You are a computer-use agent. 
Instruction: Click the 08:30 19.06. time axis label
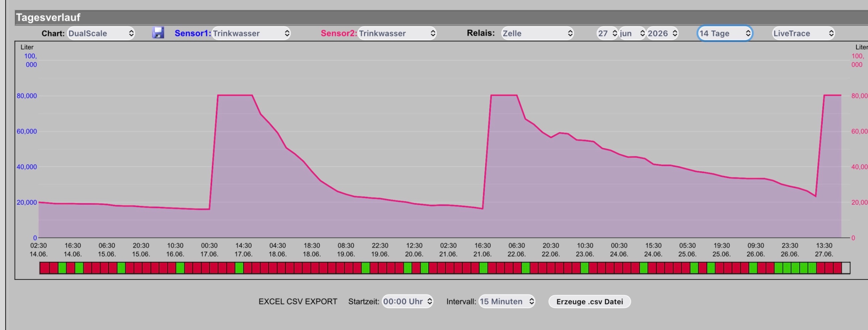point(346,250)
